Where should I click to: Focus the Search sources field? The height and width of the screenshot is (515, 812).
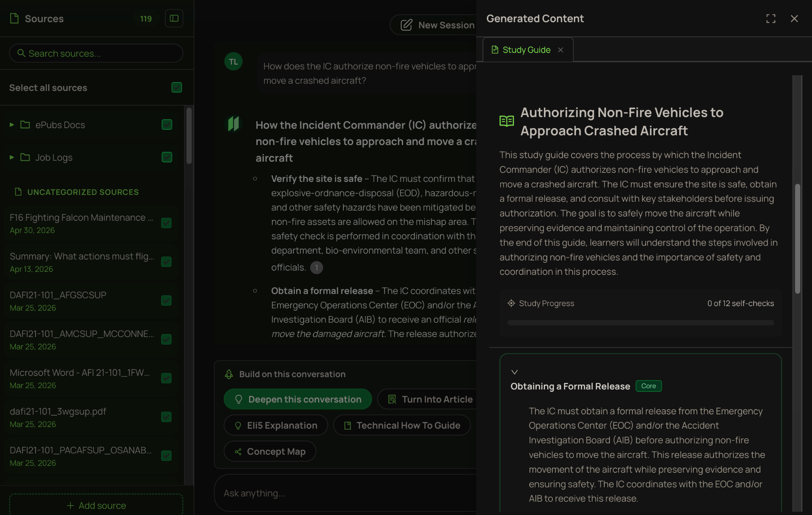pos(96,53)
